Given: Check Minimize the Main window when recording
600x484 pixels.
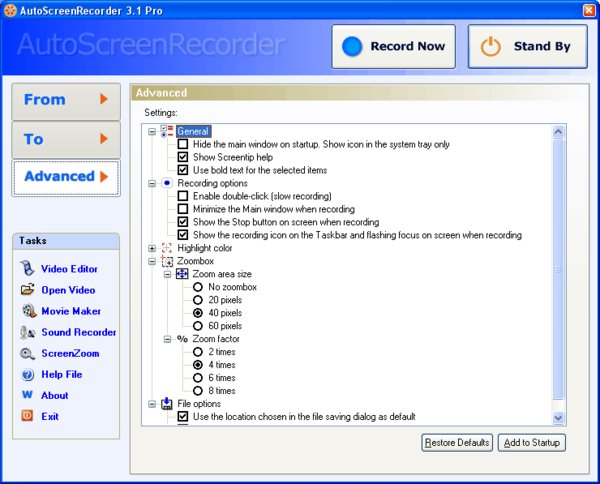Looking at the screenshot, I should pos(183,209).
